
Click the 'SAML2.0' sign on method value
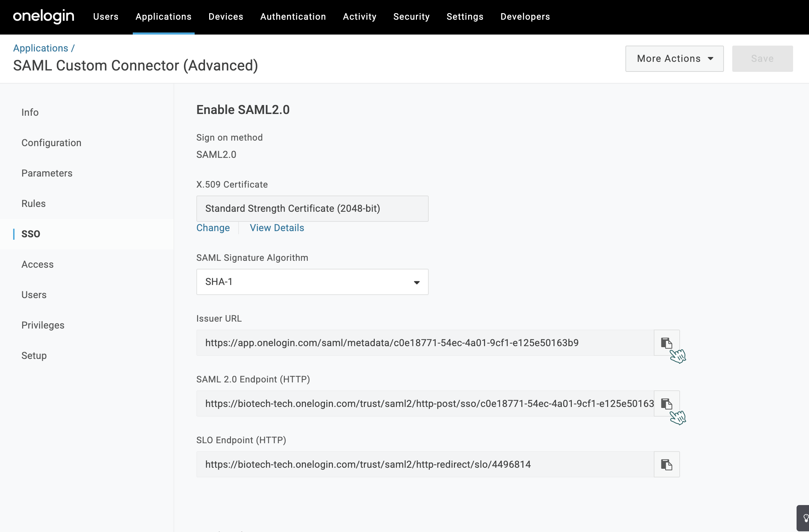tap(216, 154)
